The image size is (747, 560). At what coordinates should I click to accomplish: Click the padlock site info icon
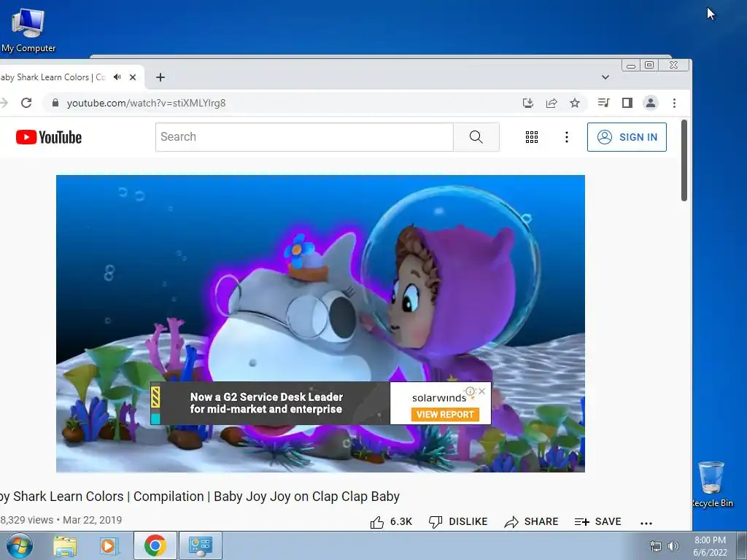(55, 103)
